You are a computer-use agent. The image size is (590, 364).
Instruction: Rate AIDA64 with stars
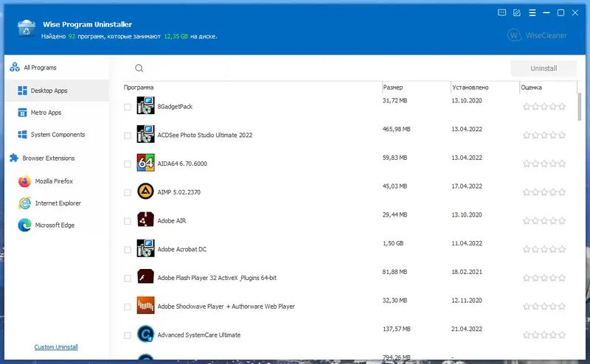coord(544,164)
